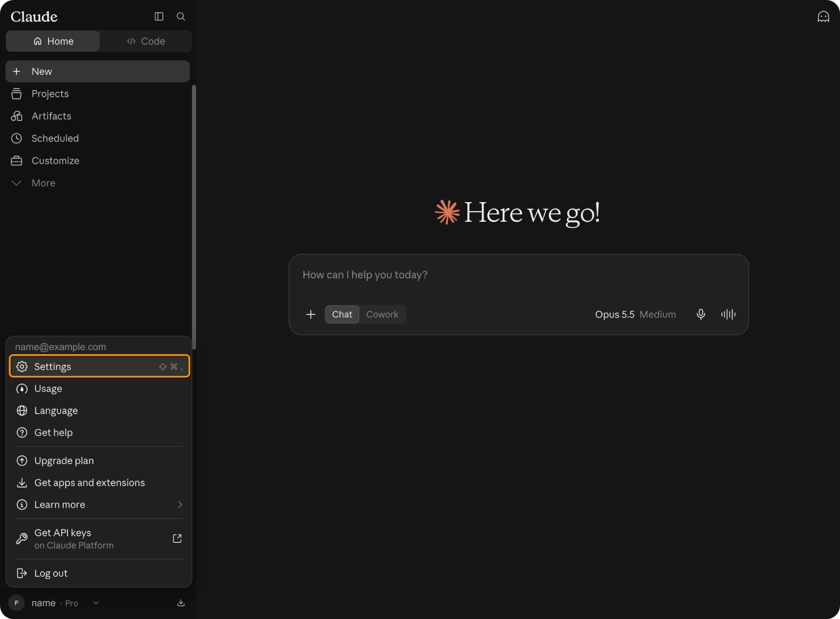Switch to the Code tab

[x=146, y=41]
